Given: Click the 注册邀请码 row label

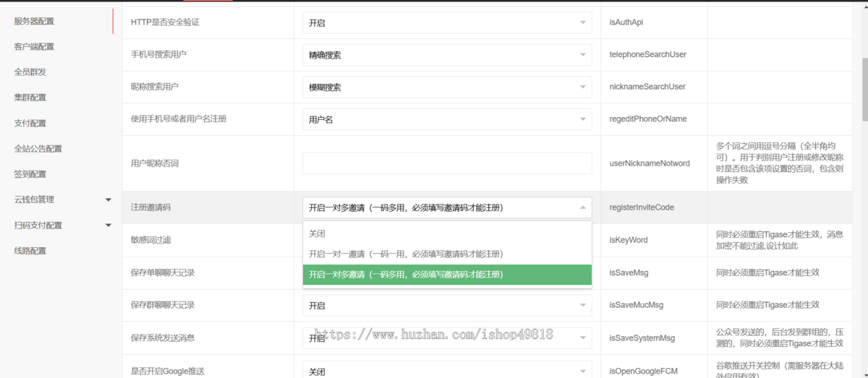Looking at the screenshot, I should [x=150, y=207].
